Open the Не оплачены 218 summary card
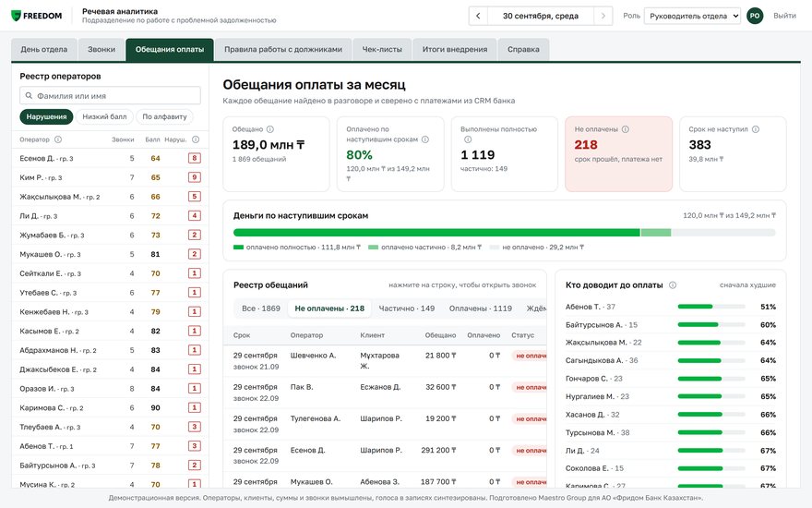This screenshot has width=812, height=508. pyautogui.click(x=618, y=154)
